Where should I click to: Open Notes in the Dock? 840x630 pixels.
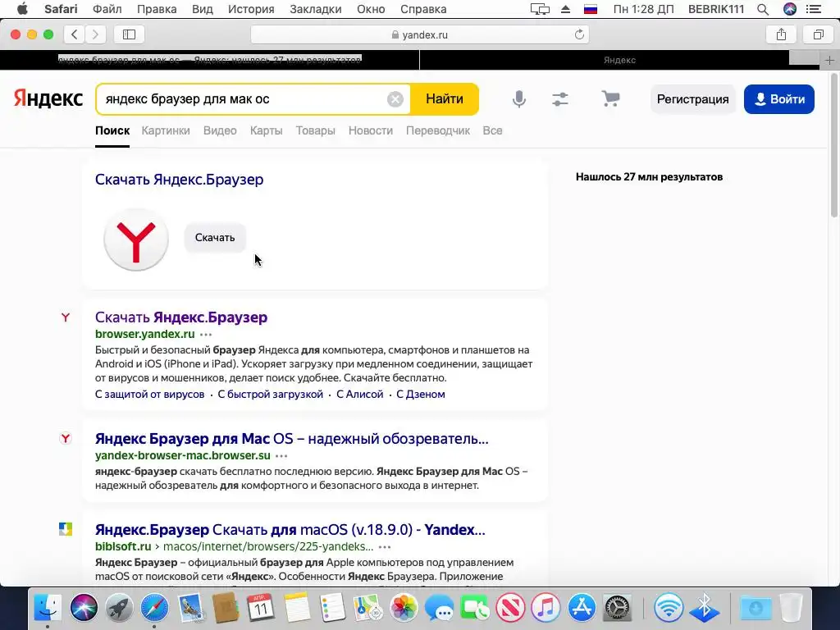click(297, 608)
